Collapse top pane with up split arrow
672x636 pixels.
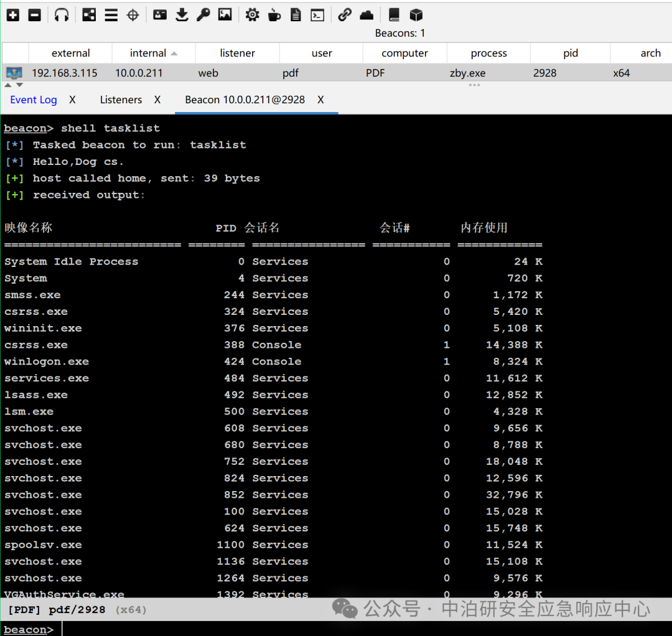[7, 85]
